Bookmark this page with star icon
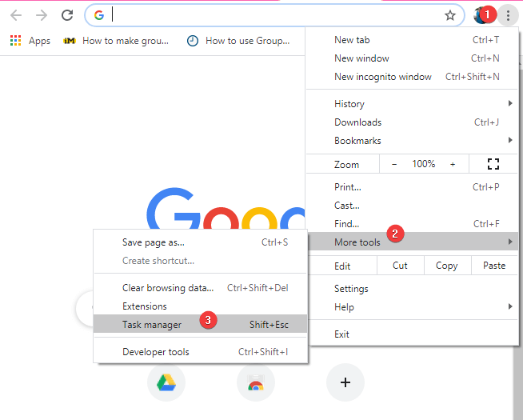523x420 pixels. click(x=450, y=15)
